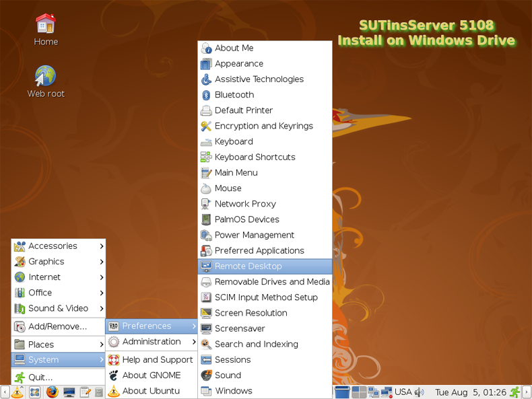Click the volume speaker icon in panel
532x399 pixels.
(420, 392)
